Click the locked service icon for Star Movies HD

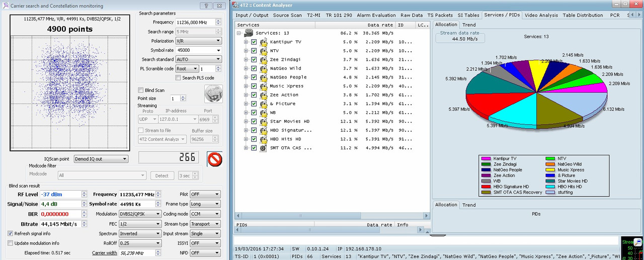(x=263, y=121)
